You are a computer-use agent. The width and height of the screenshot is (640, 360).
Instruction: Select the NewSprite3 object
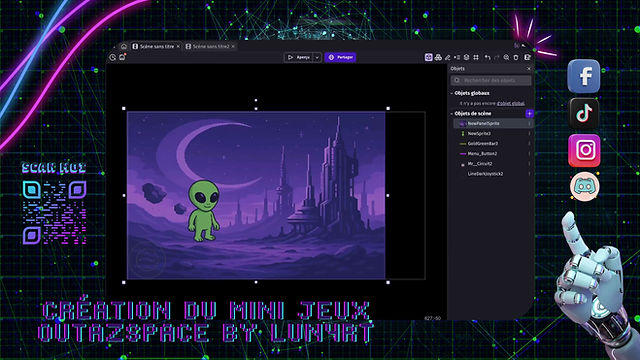point(493,133)
